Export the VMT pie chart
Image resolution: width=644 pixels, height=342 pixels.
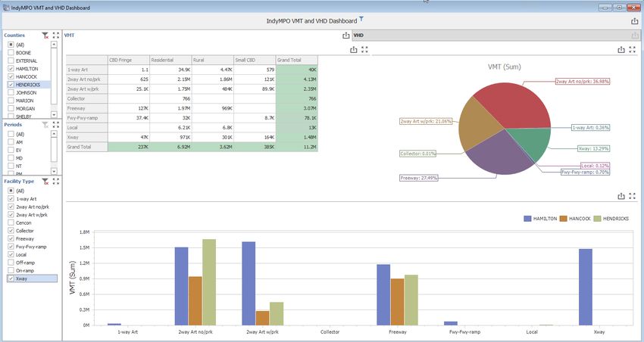click(621, 50)
